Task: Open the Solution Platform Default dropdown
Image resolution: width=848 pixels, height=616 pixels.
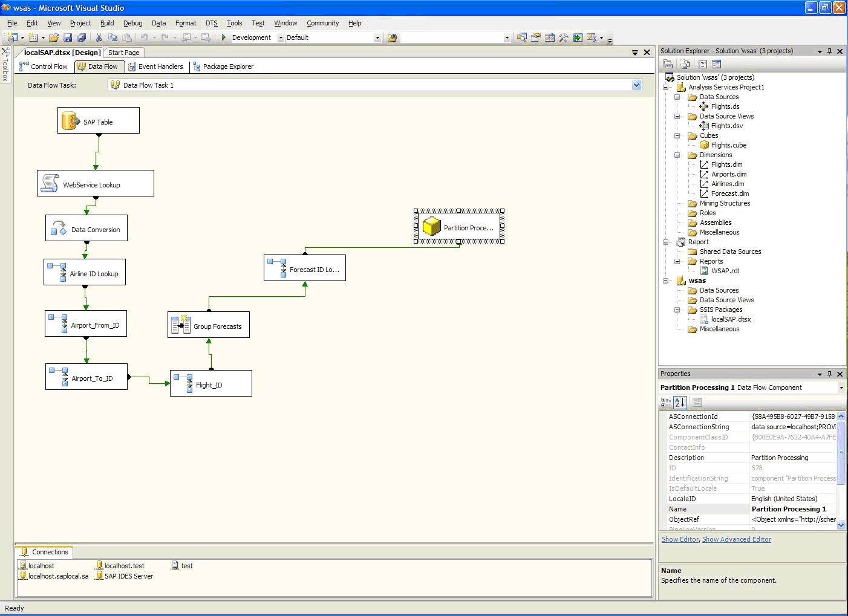Action: (377, 37)
